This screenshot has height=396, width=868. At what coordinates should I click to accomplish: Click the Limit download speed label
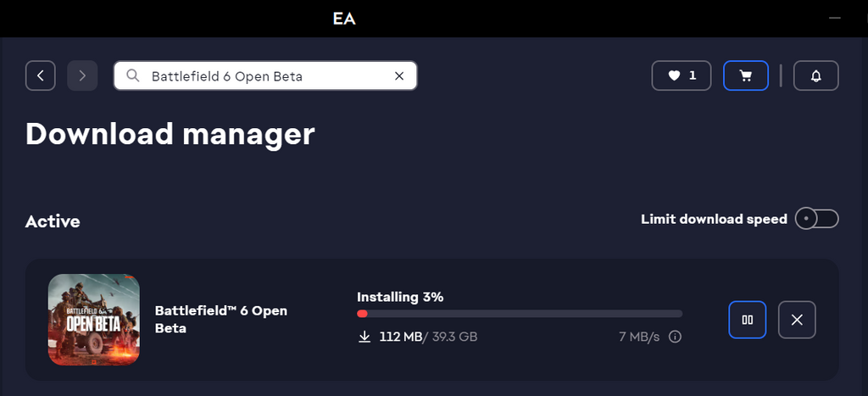click(x=714, y=219)
